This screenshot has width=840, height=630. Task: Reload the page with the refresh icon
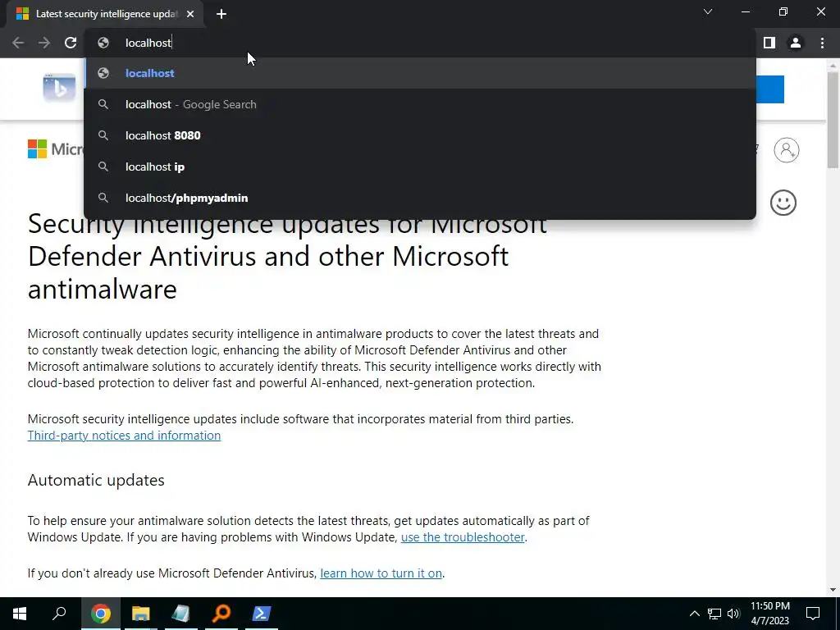pos(71,43)
